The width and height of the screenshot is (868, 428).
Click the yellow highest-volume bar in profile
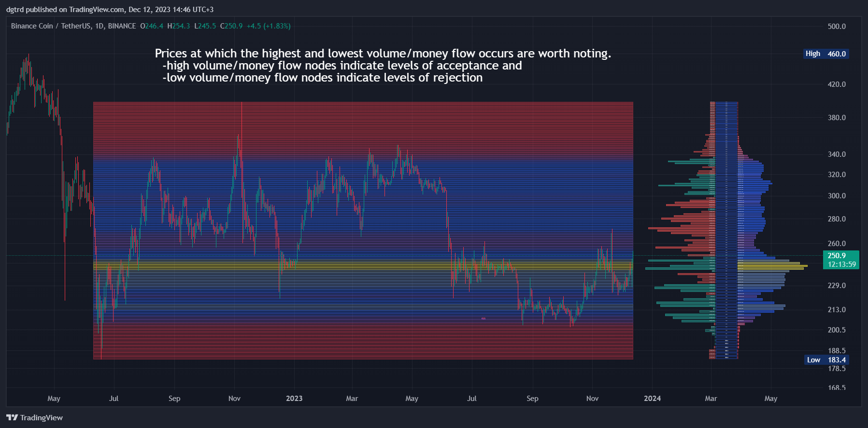click(x=772, y=266)
